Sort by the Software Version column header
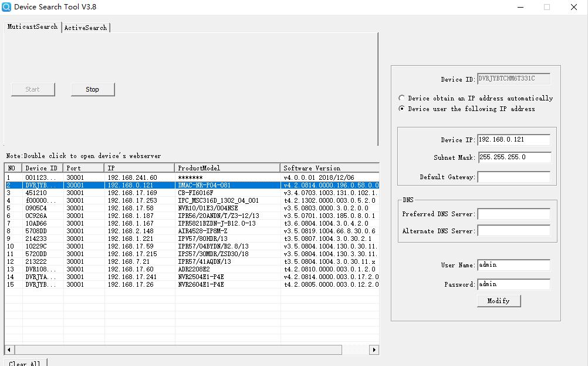 [330, 168]
